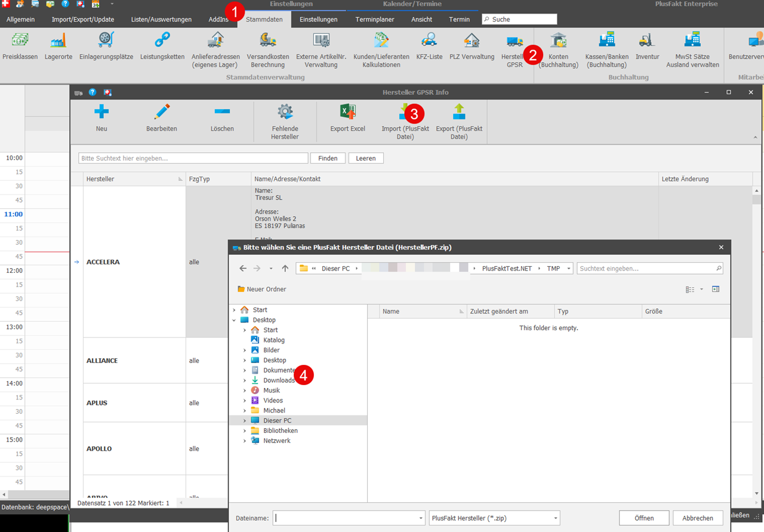Click help icon in GPSR window title bar
This screenshot has width=764, height=532.
[93, 93]
